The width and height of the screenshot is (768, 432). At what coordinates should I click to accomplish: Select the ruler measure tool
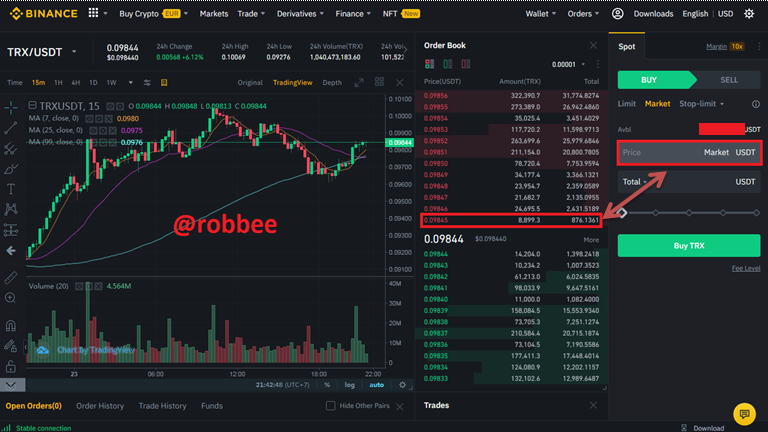pos(11,278)
